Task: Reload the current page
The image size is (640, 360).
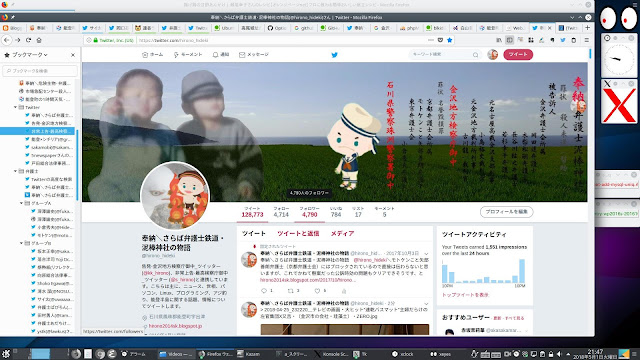Action: coord(28,40)
